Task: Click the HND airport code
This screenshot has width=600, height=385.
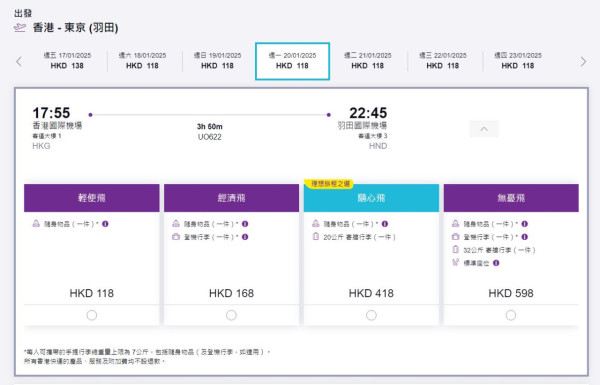Action: point(378,146)
